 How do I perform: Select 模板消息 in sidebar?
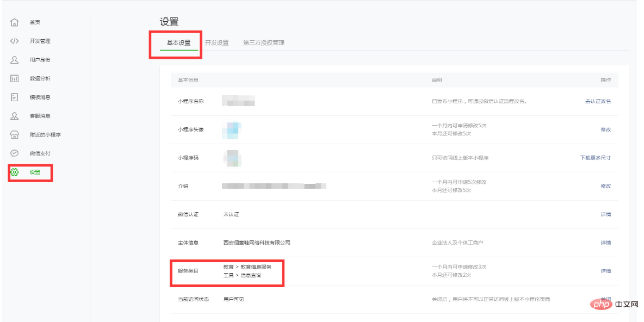pyautogui.click(x=40, y=97)
